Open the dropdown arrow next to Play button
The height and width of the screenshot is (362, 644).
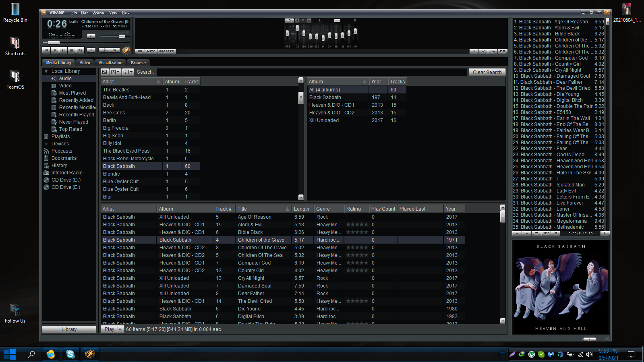pyautogui.click(x=120, y=329)
